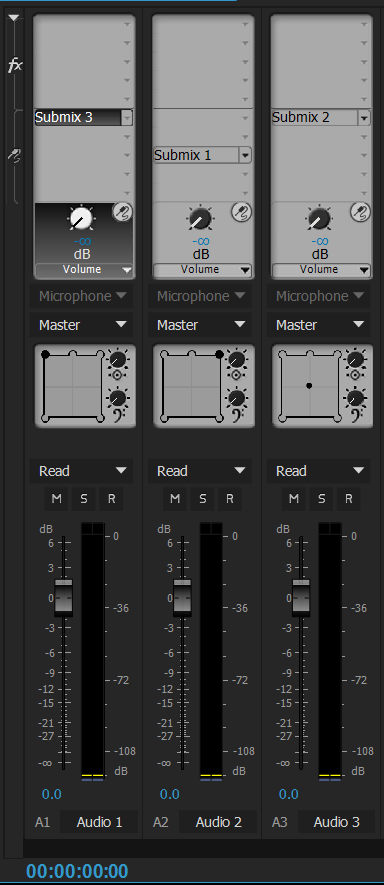Viewport: 384px width, 885px height.
Task: Click the Audio 3 volume fader handle
Action: 301,598
